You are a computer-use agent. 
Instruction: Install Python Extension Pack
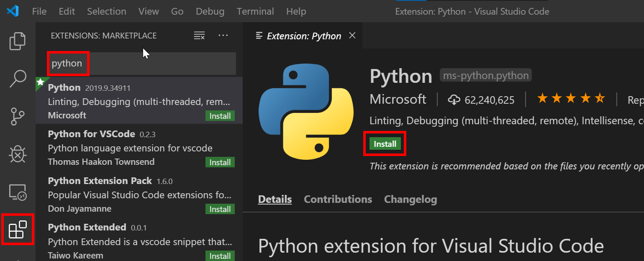(220, 209)
